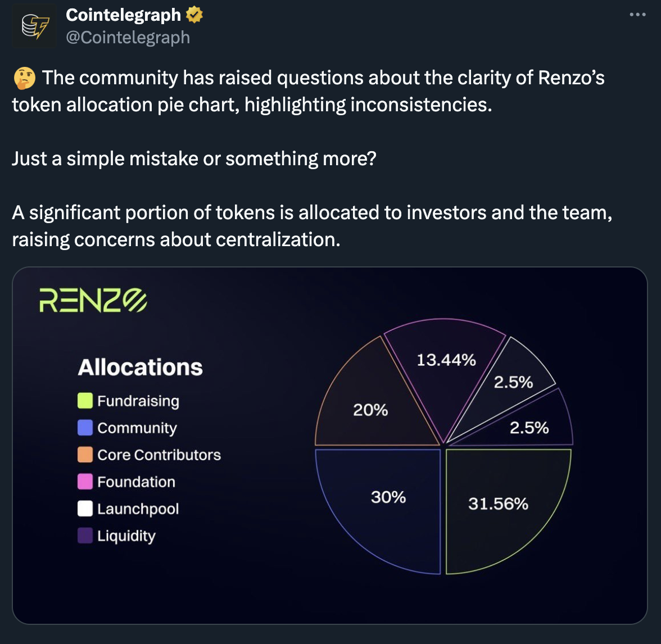661x644 pixels.
Task: Click the white Launchpool legend swatch
Action: click(x=85, y=508)
